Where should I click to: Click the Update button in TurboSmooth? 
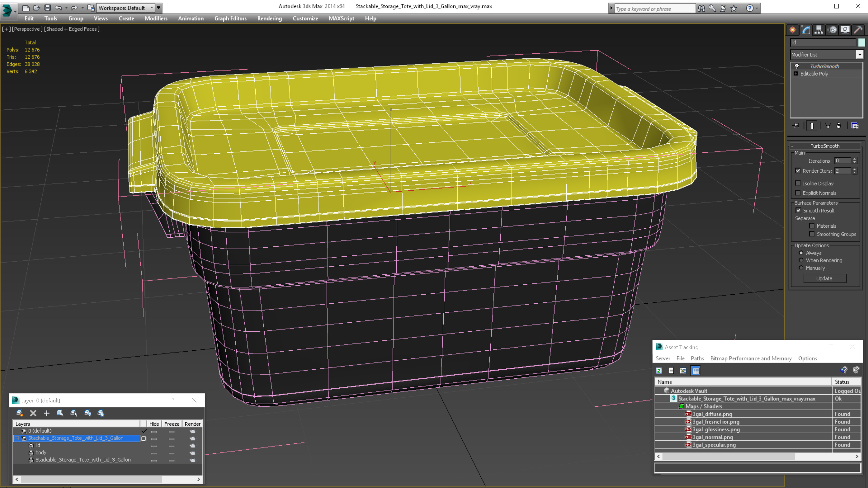[824, 278]
